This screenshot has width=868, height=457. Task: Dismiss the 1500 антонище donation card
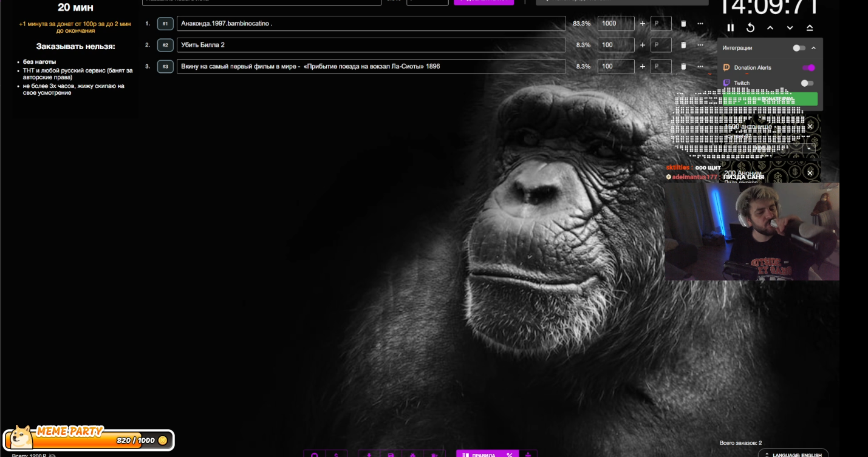coord(810,126)
